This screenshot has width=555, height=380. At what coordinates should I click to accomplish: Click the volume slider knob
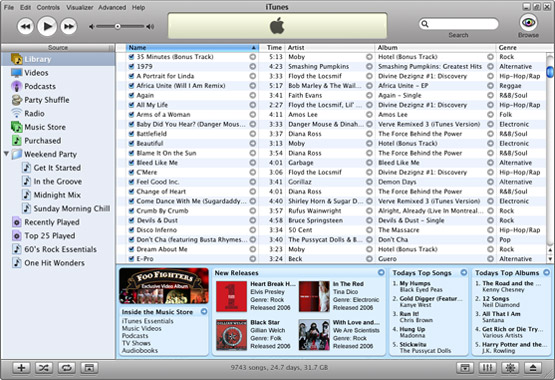click(117, 27)
